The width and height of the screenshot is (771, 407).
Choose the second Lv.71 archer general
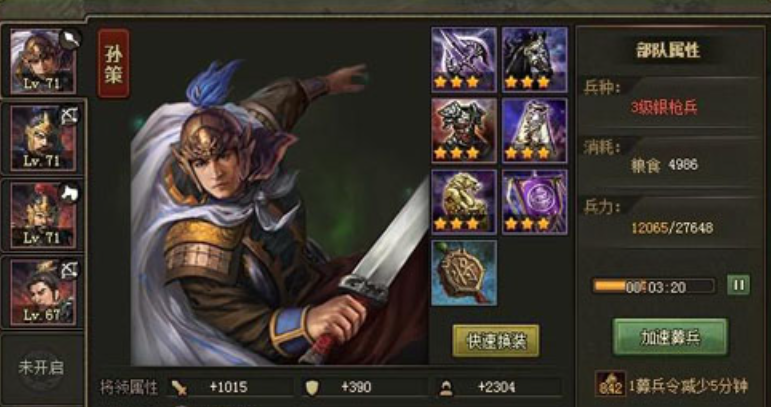43,138
